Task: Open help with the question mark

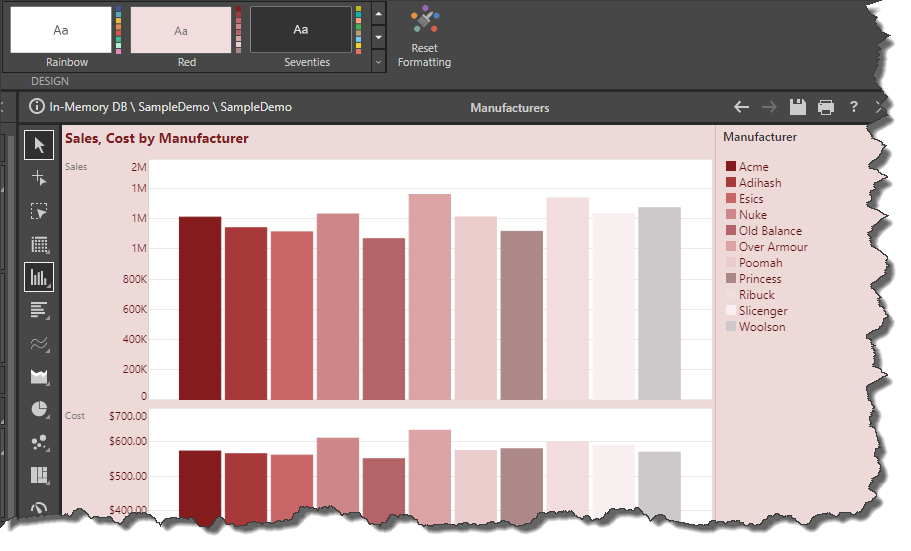Action: pos(853,107)
